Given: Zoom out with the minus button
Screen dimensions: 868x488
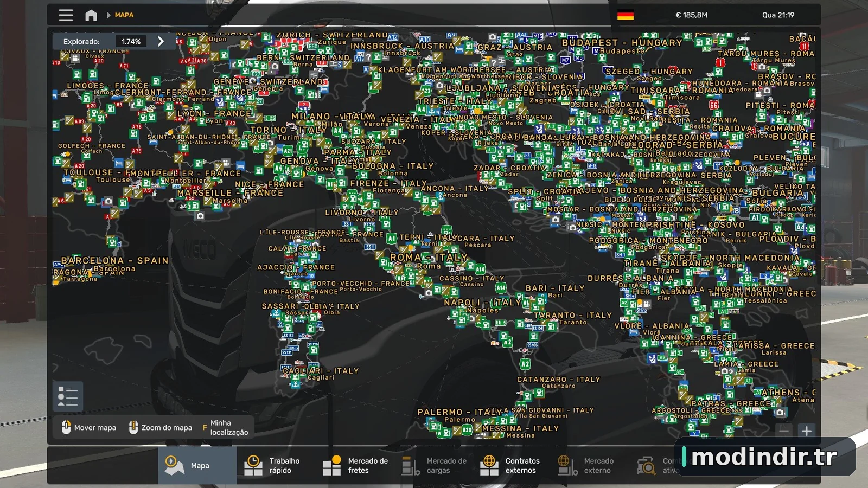Looking at the screenshot, I should point(783,431).
